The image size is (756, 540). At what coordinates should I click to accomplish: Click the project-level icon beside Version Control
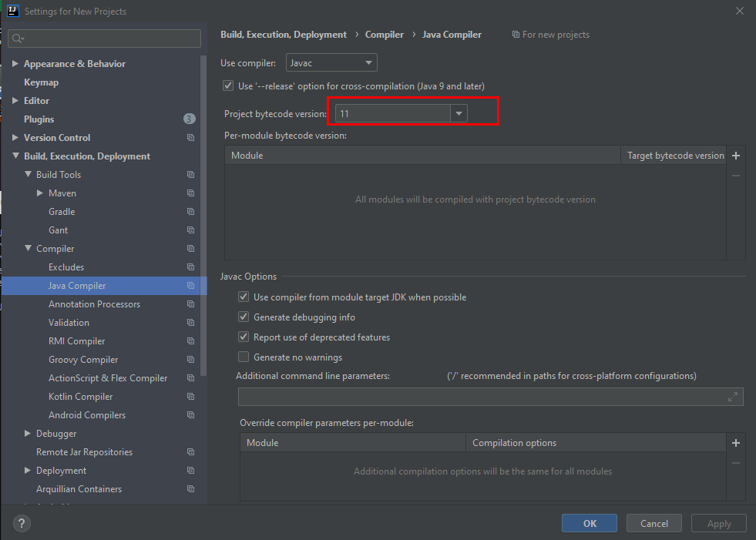tap(190, 137)
